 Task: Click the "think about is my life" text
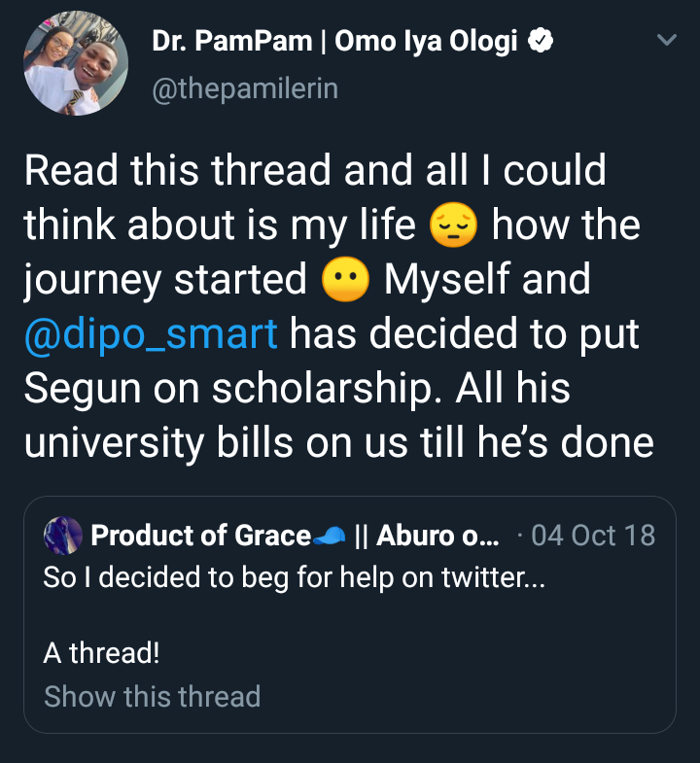pos(220,225)
